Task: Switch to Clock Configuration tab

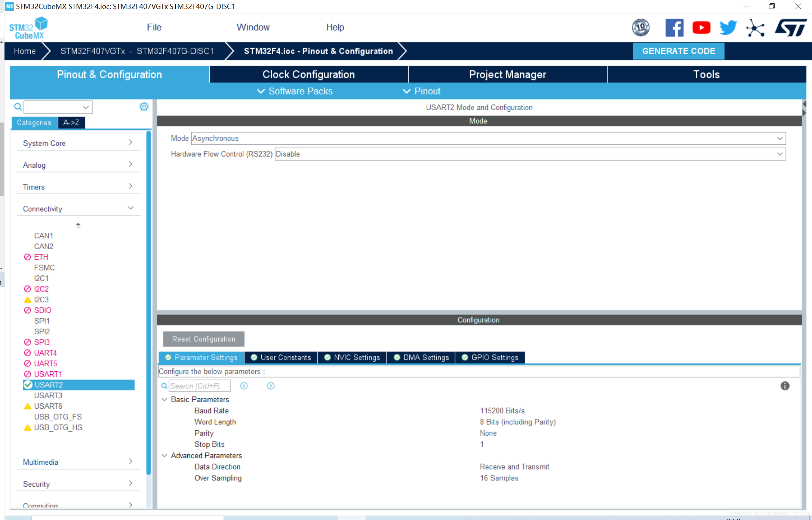Action: pos(308,74)
